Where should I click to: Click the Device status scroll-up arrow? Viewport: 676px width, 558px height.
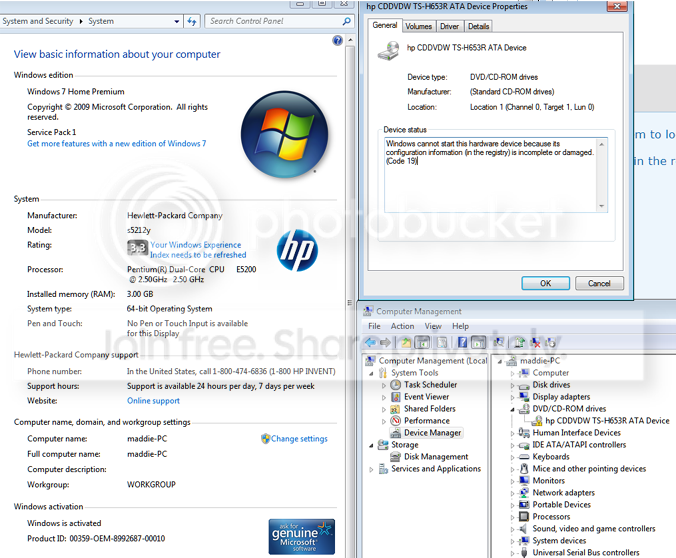601,144
